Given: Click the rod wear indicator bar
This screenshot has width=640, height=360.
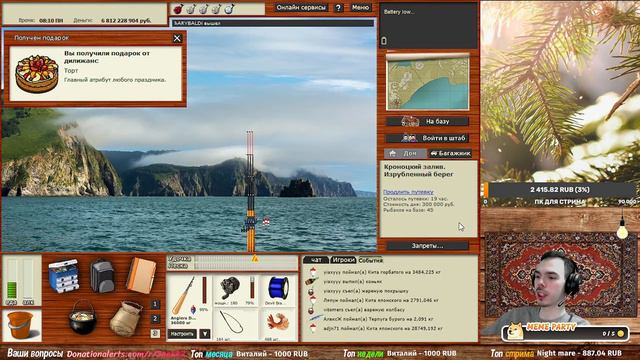Looking at the screenshot, I should tap(204, 290).
